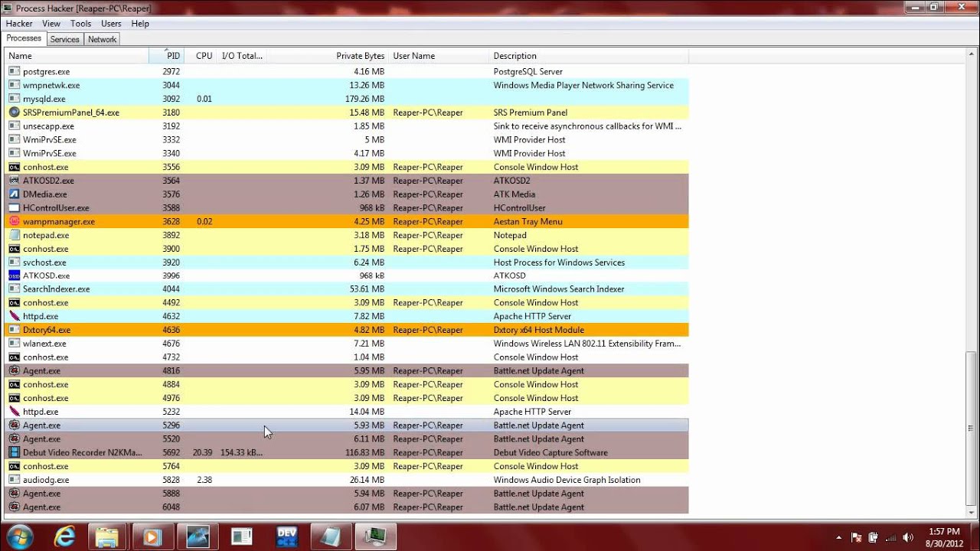Sort by the Private Bytes column header
Viewport: 980px width, 551px height.
[328, 56]
